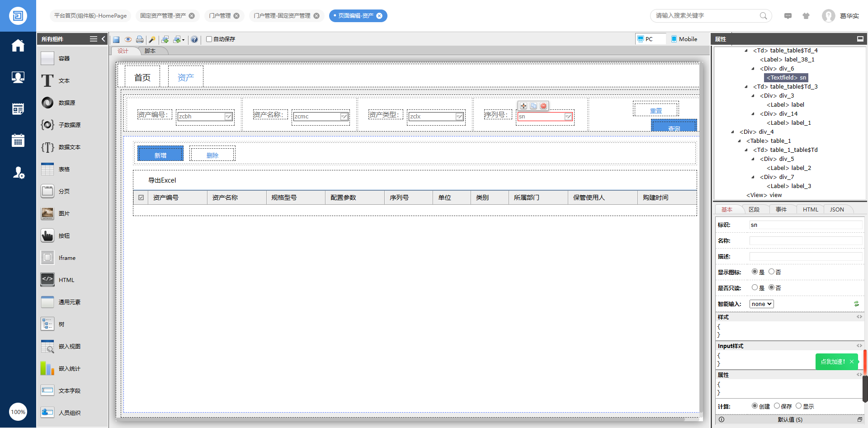Click the printer icon in the toolbar
Image resolution: width=868 pixels, height=428 pixels.
(x=140, y=39)
